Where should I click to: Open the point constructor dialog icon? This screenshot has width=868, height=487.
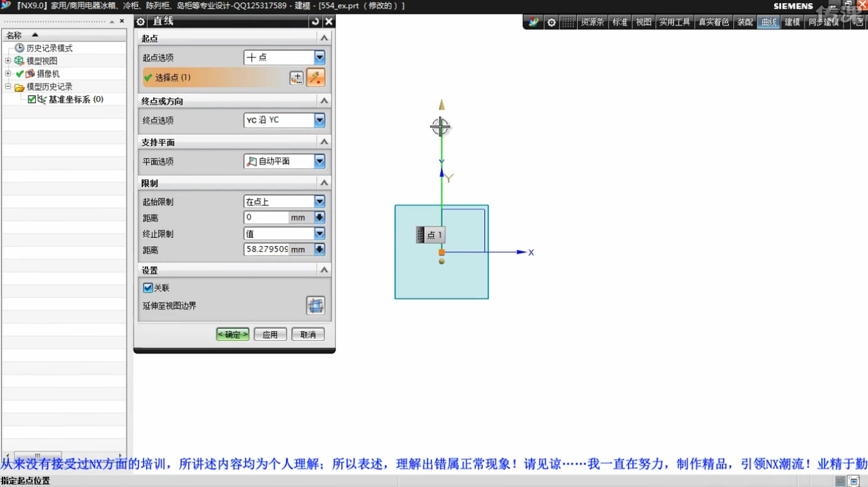(x=296, y=77)
